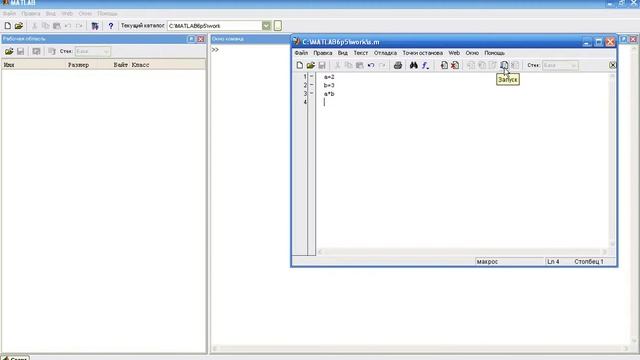Delete selected variable in workspace panel
Viewport: 640px width, 360px height.
(52, 51)
